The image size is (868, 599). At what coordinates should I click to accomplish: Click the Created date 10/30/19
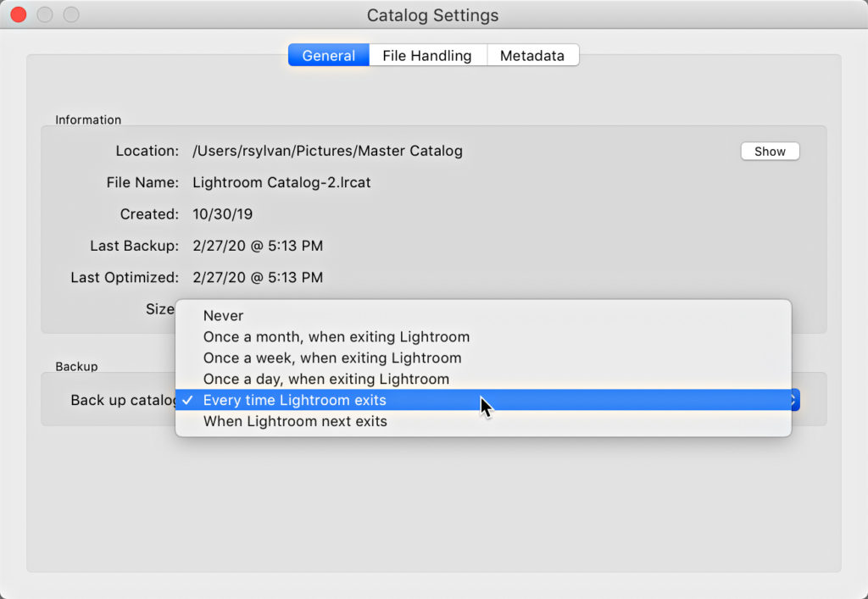coord(223,214)
